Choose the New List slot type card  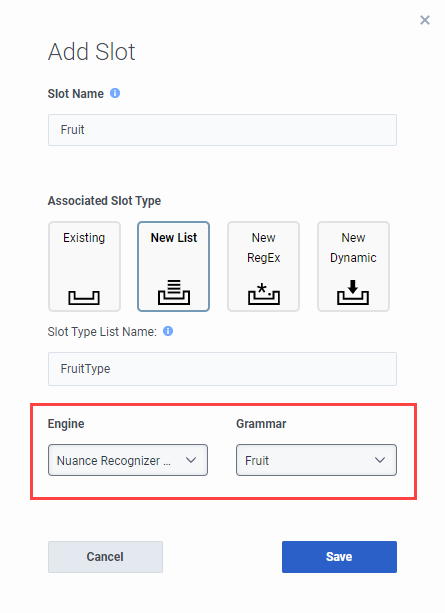click(174, 267)
